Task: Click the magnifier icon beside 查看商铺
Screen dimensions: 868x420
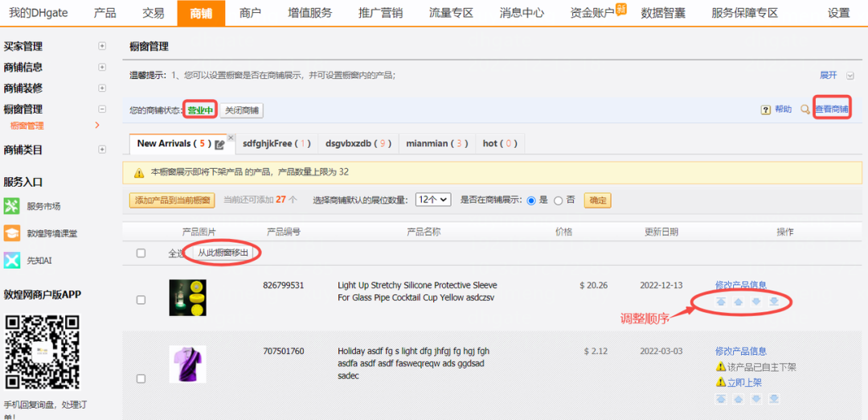Action: [x=805, y=109]
